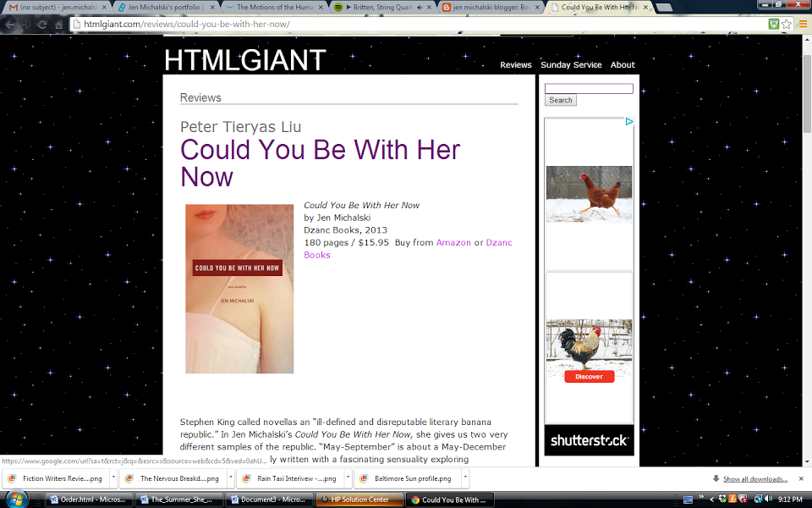Bookmark this page with the star icon
Image resolution: width=812 pixels, height=508 pixels.
click(787, 24)
